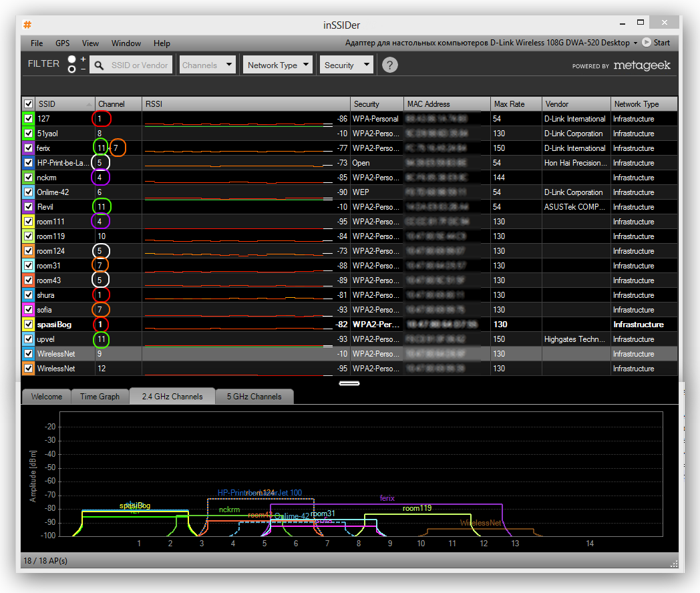Toggle the ferix network checkbox
Image resolution: width=700 pixels, height=593 pixels.
click(x=29, y=148)
